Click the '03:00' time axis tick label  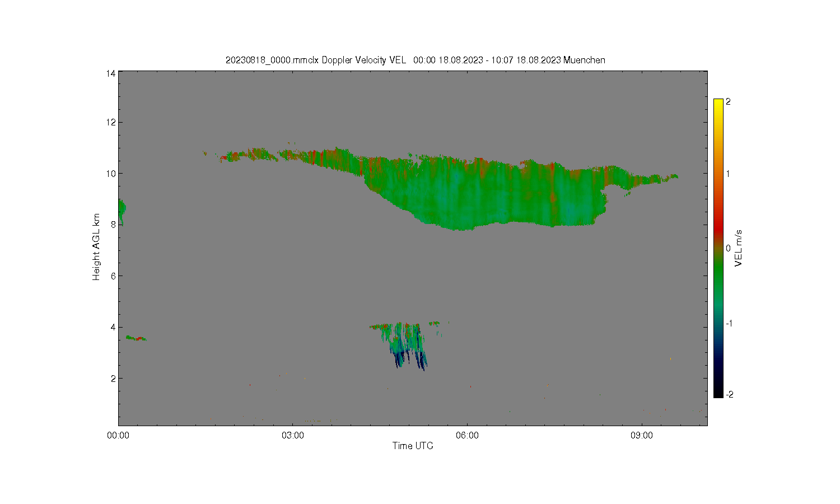point(293,435)
